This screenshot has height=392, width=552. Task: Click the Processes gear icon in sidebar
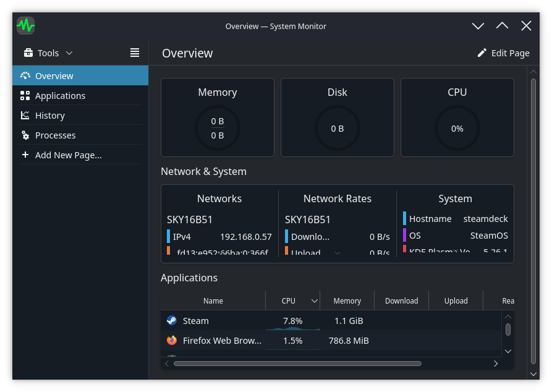pyautogui.click(x=25, y=135)
